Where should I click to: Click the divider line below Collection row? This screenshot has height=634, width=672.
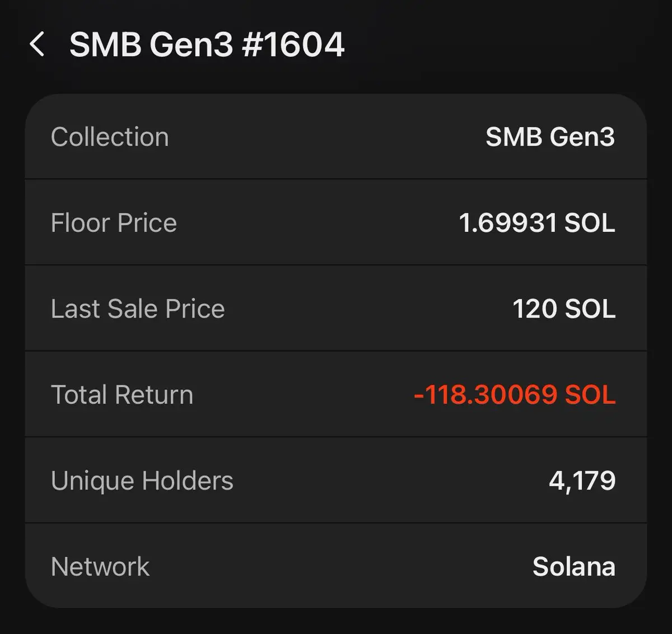pos(336,179)
